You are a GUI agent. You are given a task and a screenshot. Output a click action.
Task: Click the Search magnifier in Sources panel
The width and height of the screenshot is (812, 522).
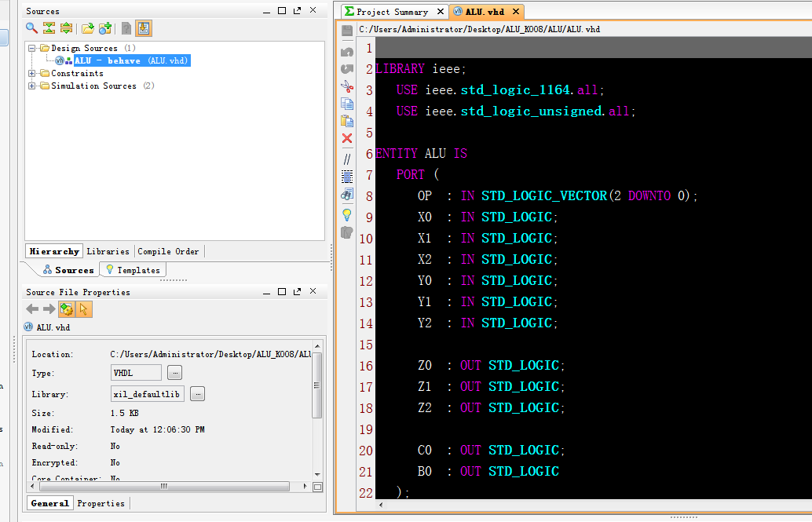point(31,28)
